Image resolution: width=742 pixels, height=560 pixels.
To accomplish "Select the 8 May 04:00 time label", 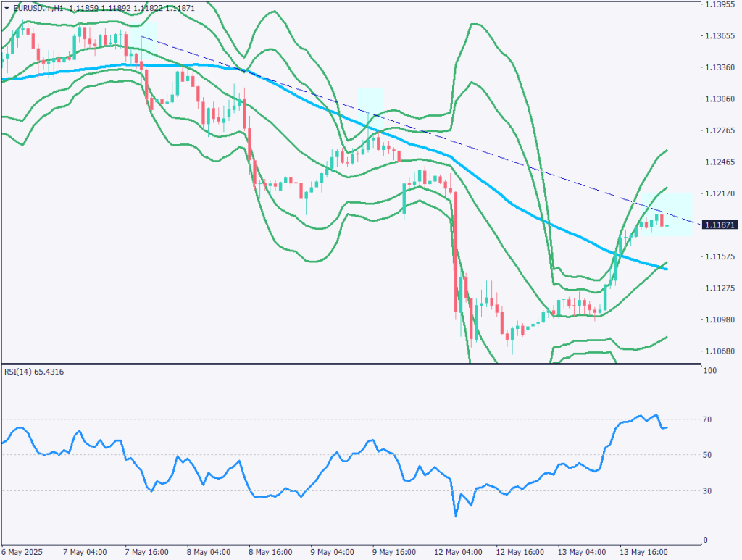I will tap(209, 553).
